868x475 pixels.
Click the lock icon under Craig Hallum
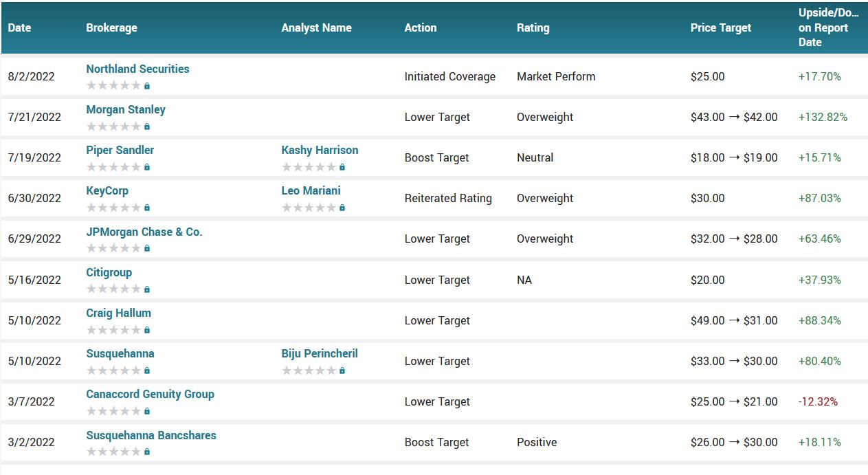coord(147,330)
